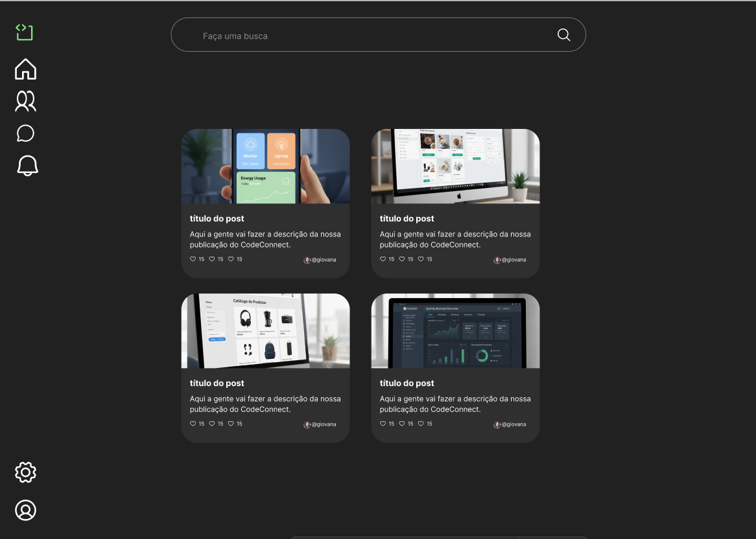756x539 pixels.
Task: Open @giovana link in smart home card
Action: coord(324,260)
